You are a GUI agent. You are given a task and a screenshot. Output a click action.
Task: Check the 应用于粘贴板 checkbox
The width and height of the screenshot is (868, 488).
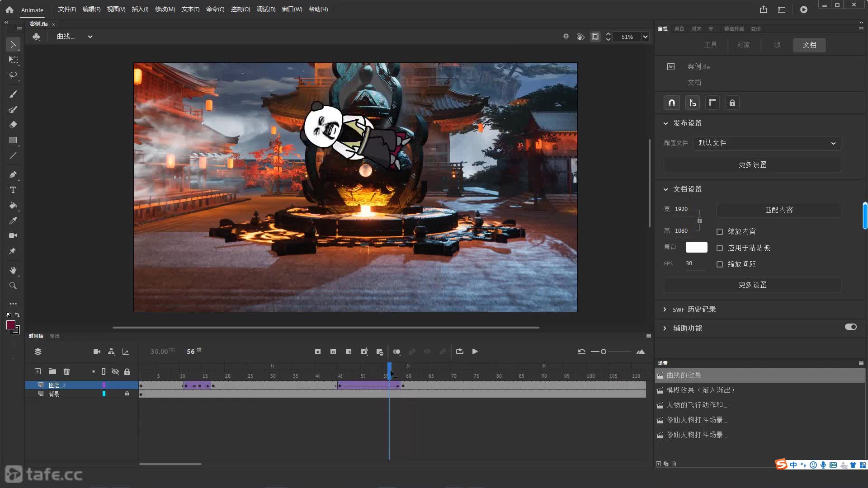(720, 248)
